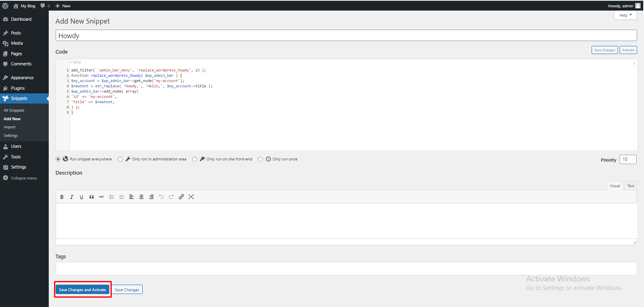Open Add New submenu item
The width and height of the screenshot is (644, 307).
coord(12,119)
